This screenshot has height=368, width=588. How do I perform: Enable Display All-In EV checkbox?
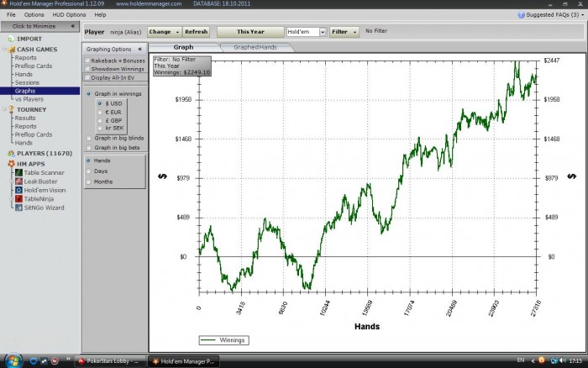(87, 77)
